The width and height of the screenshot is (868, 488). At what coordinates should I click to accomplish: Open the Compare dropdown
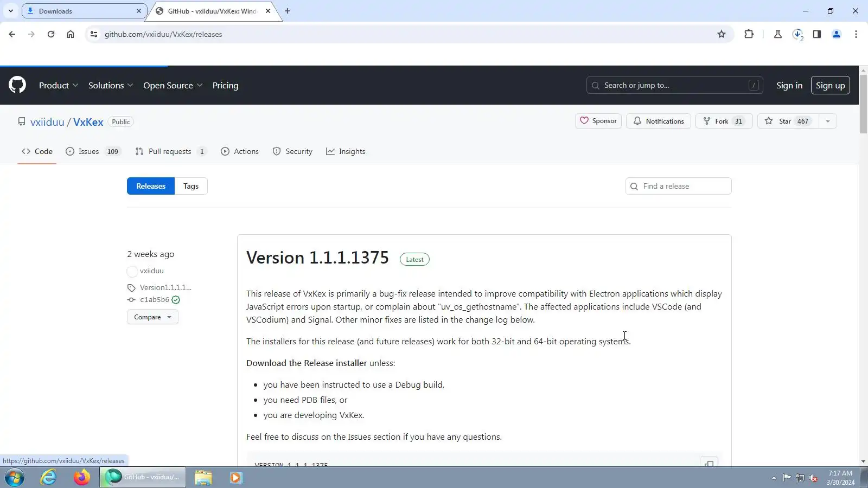(x=152, y=317)
